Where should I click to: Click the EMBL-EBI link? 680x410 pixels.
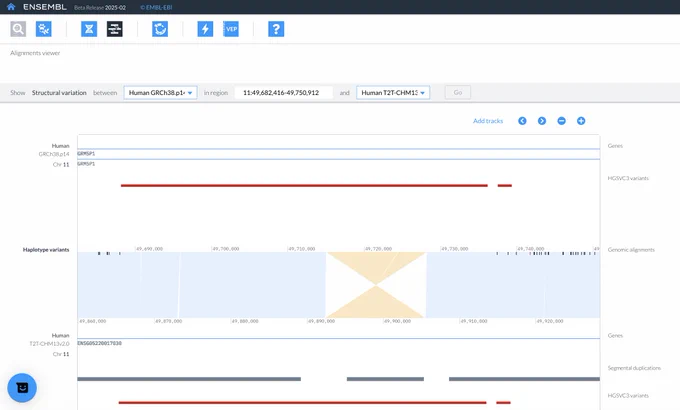[x=156, y=7]
